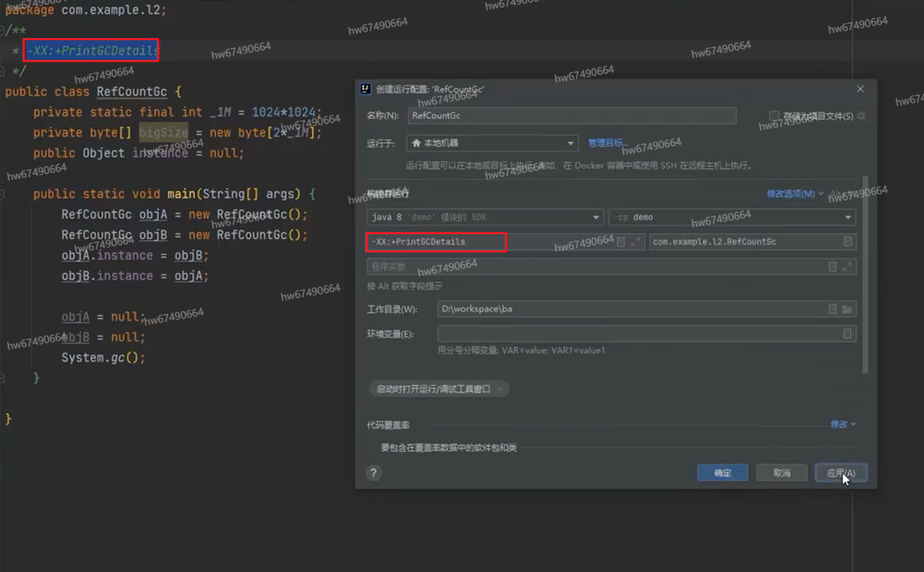Click the comment text -XX:+PrintGCDetails in editor

click(92, 51)
